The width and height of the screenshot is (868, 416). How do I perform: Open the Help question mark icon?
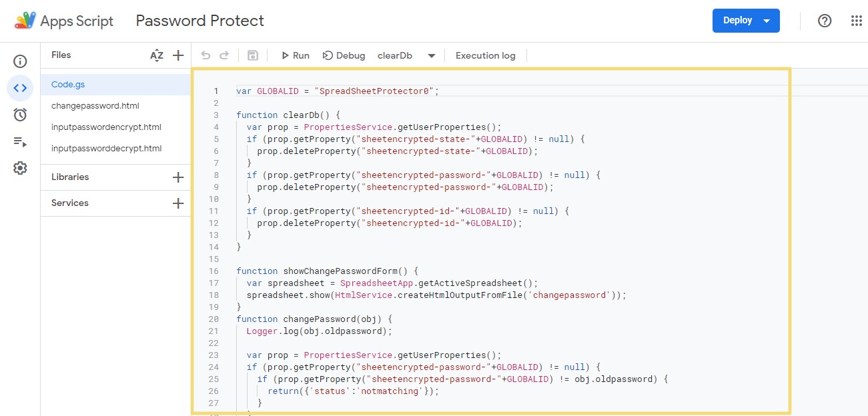tap(825, 21)
